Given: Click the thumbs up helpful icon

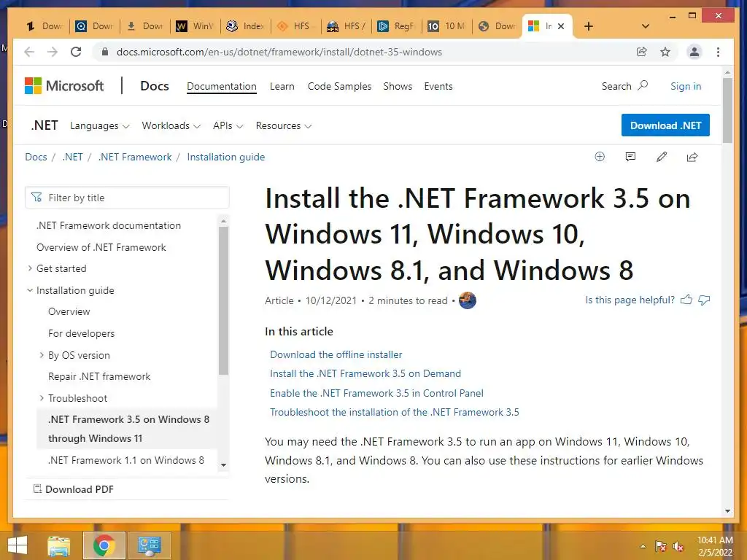Looking at the screenshot, I should [x=686, y=300].
